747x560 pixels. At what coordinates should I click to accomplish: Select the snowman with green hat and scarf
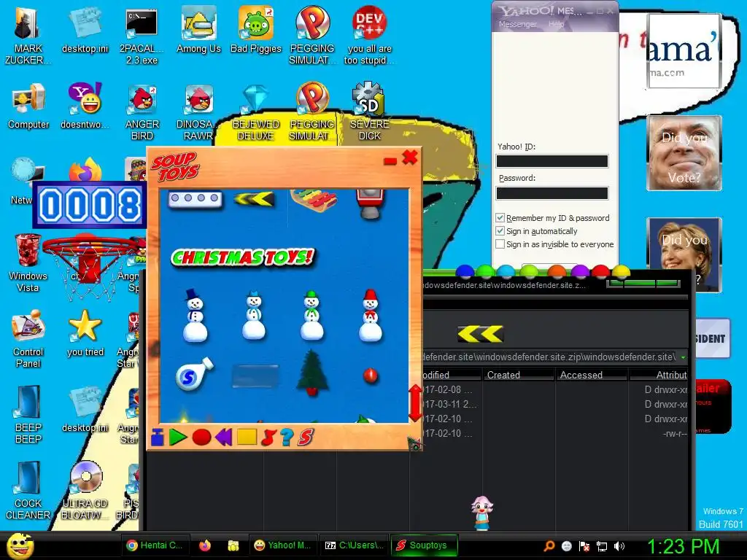point(311,316)
